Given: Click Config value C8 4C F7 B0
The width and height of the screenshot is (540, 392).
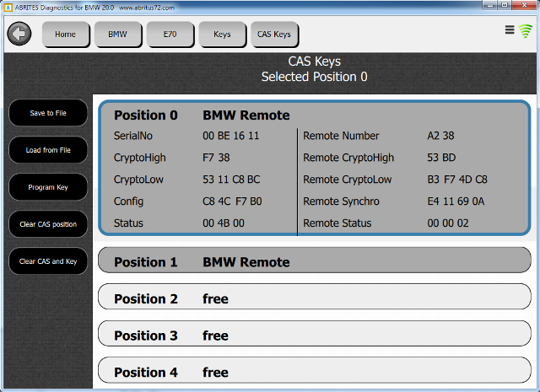Looking at the screenshot, I should (x=232, y=201).
